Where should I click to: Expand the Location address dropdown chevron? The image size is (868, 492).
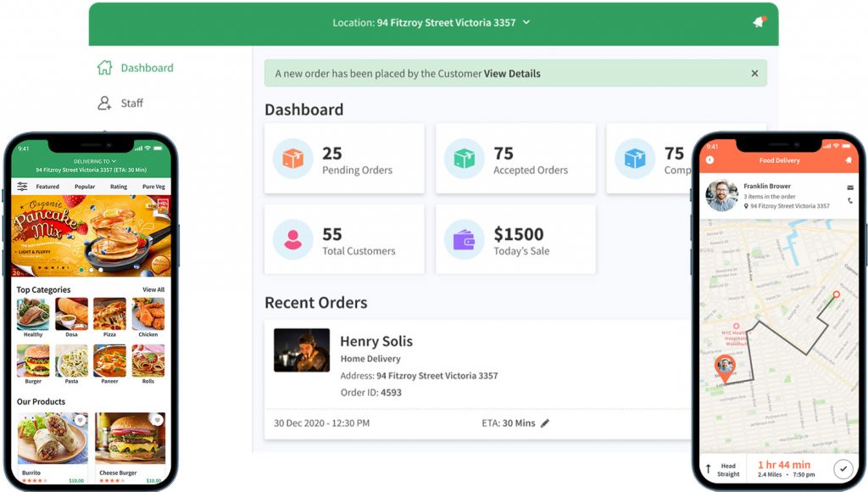point(526,22)
